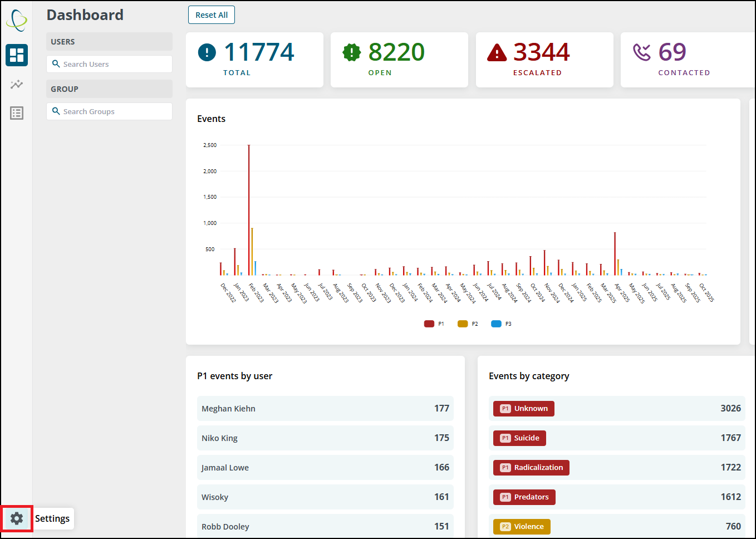Click the Contacted phone icon
This screenshot has width=756, height=539.
tap(642, 52)
